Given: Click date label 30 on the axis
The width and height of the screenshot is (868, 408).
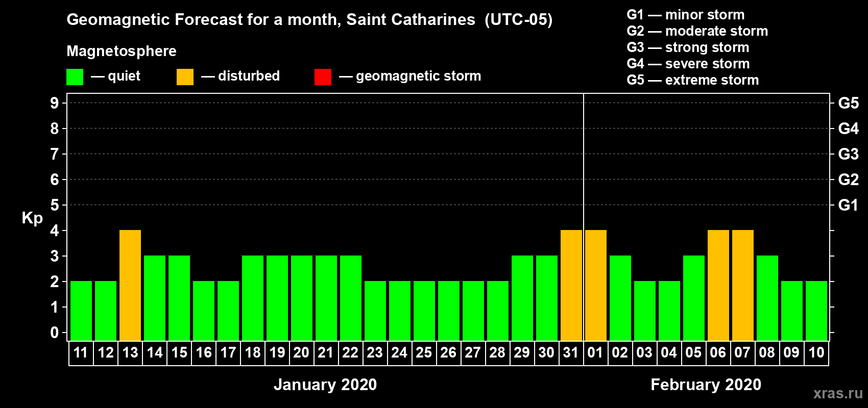Looking at the screenshot, I should pos(546,353).
